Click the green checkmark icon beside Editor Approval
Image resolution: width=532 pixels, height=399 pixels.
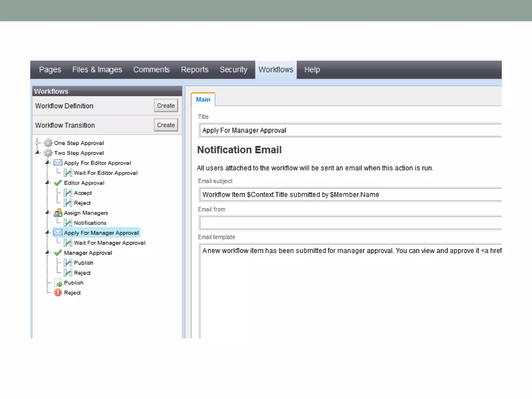[58, 183]
